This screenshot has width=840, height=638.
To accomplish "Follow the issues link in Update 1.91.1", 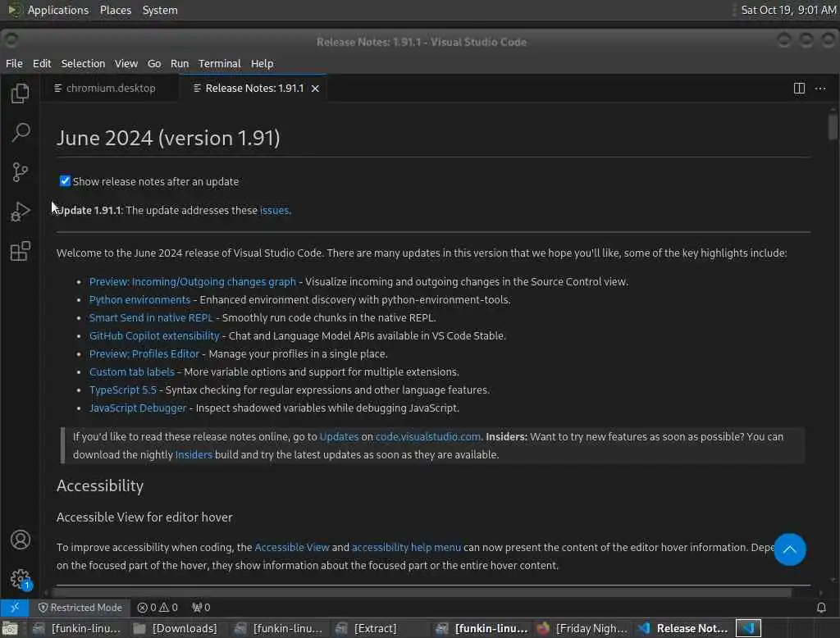I will (274, 210).
